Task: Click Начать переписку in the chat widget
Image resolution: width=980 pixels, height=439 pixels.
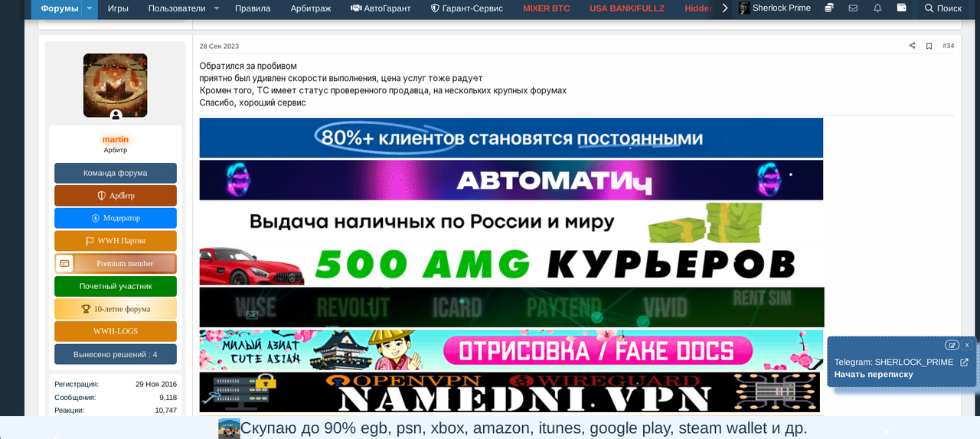Action: click(874, 375)
